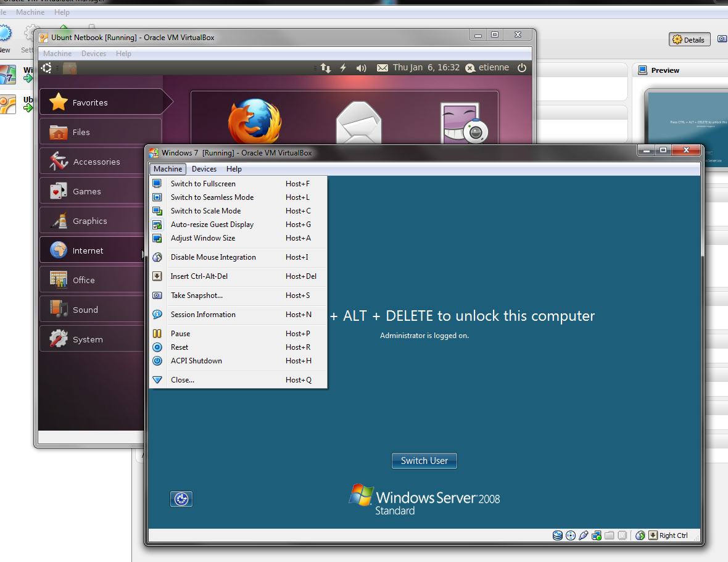The width and height of the screenshot is (728, 562).
Task: Click the 'Administrator is logged on.' text
Action: click(x=424, y=336)
